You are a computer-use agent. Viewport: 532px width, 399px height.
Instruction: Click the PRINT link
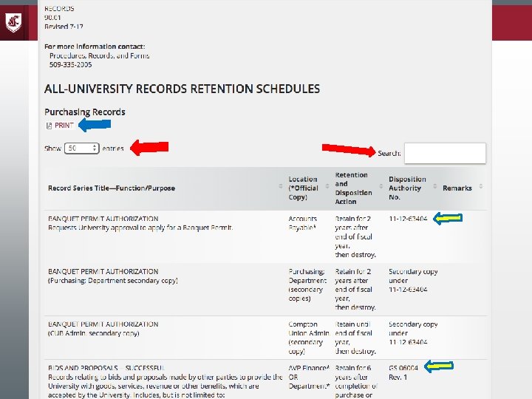point(64,126)
